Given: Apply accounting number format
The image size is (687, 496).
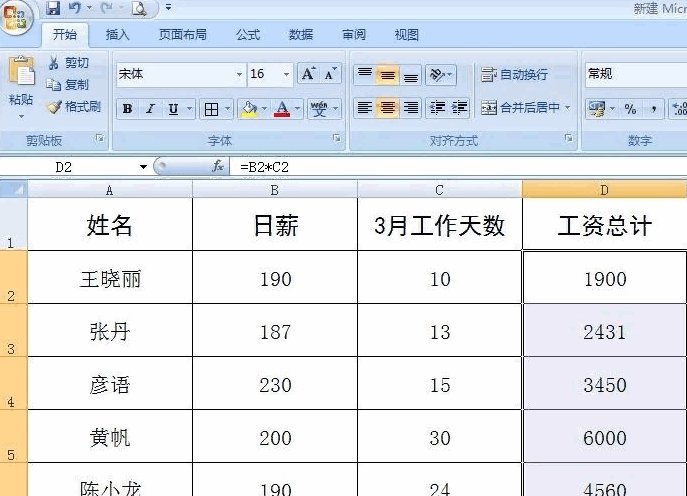Looking at the screenshot, I should click(597, 108).
